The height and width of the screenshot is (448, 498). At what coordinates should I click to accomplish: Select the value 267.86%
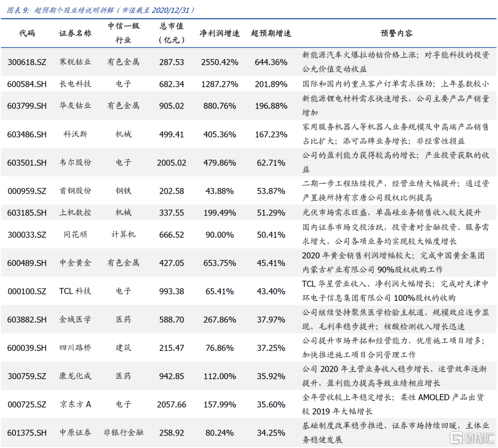tap(219, 320)
